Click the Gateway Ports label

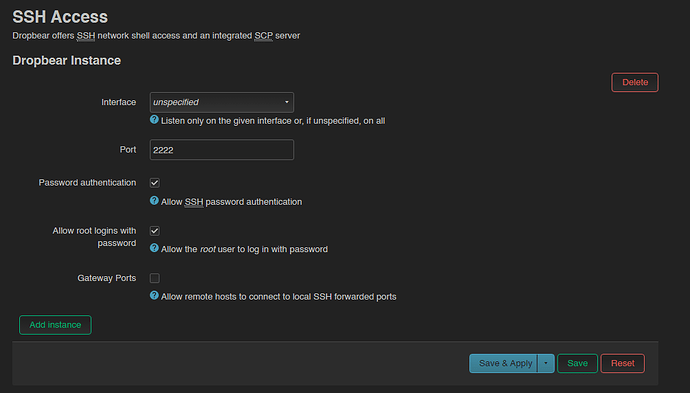106,278
